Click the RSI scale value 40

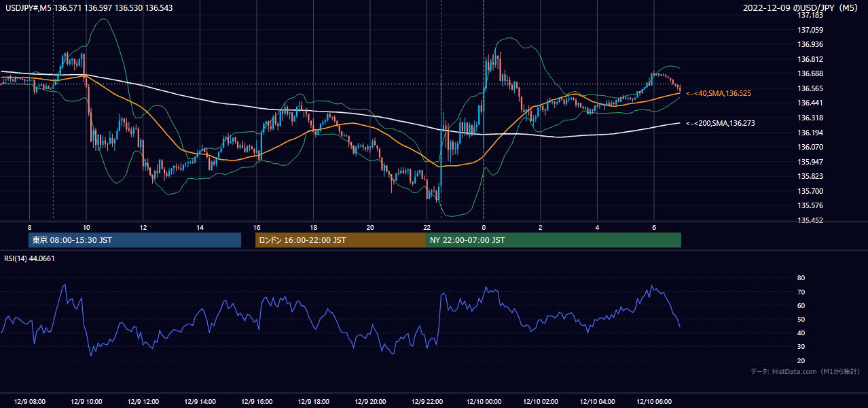point(801,333)
